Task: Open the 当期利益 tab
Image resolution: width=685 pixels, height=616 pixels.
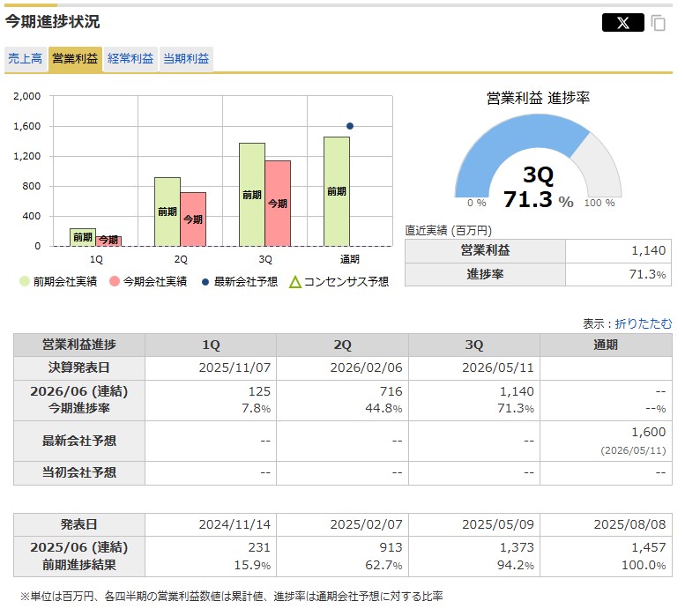Action: [x=186, y=58]
